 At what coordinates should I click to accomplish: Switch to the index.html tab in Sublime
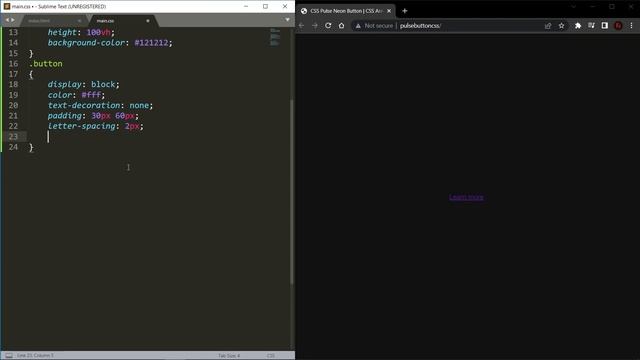click(39, 20)
